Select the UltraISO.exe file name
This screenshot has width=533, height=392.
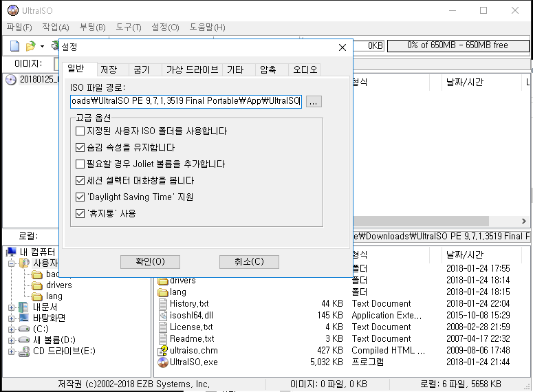193,362
